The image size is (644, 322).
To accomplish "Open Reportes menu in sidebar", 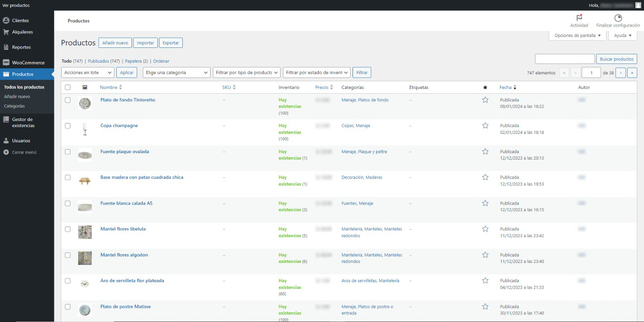I will 21,47.
